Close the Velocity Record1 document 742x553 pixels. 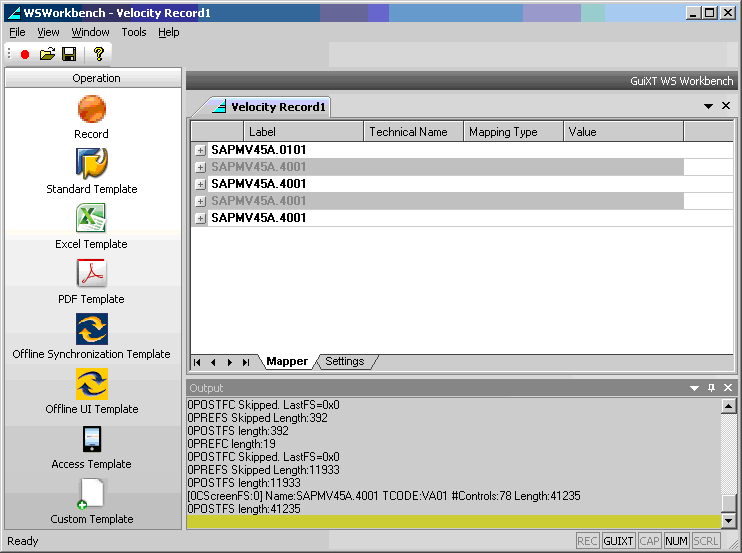[726, 106]
